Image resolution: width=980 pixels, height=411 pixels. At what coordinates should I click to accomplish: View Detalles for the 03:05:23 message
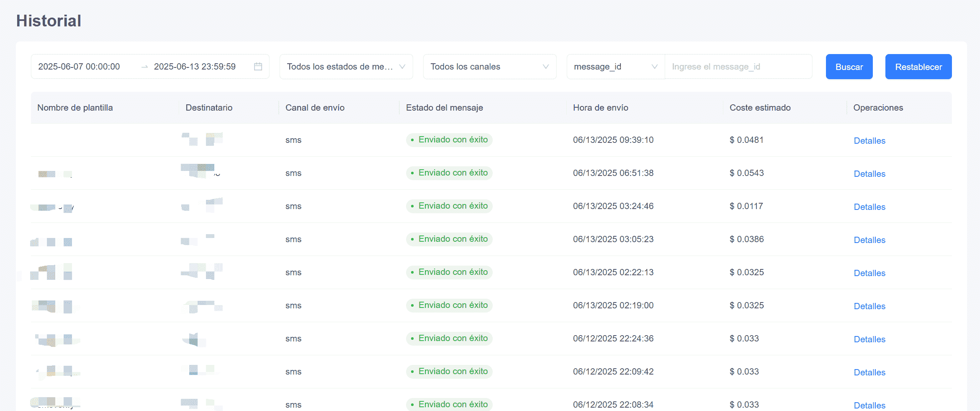[869, 240]
